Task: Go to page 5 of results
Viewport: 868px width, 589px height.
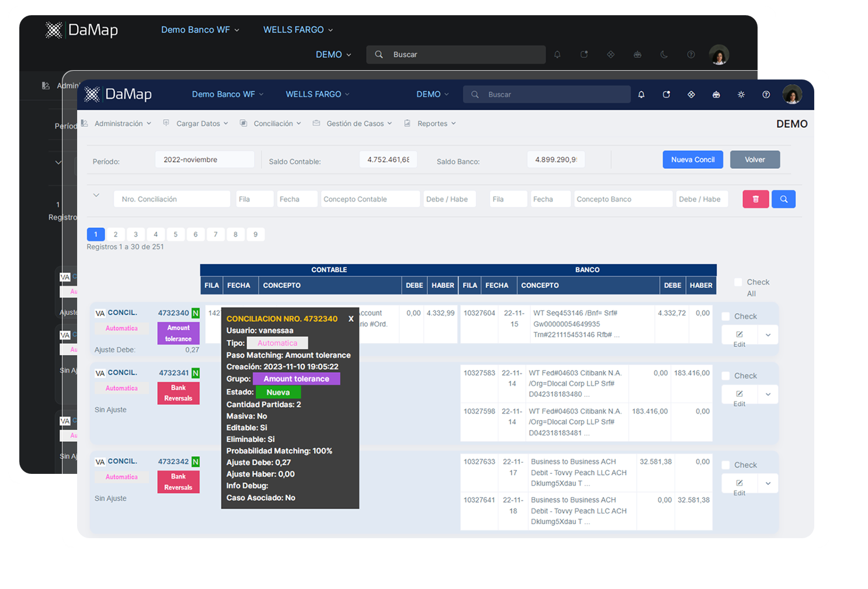Action: coord(175,234)
